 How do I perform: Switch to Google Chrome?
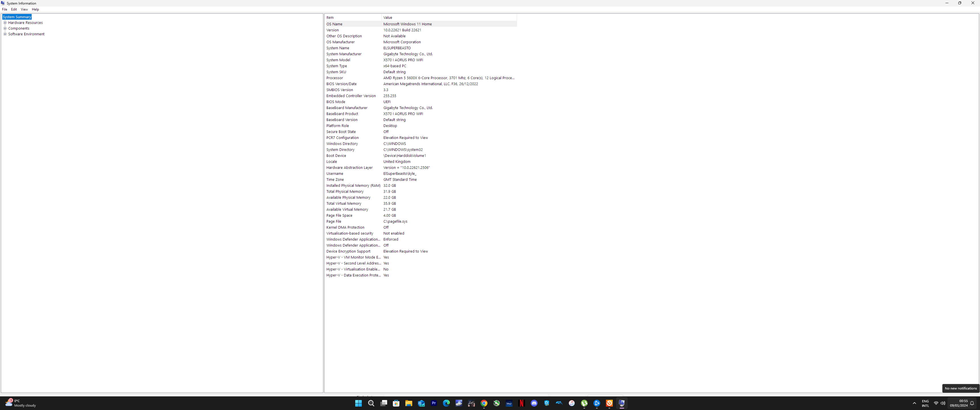(x=484, y=403)
